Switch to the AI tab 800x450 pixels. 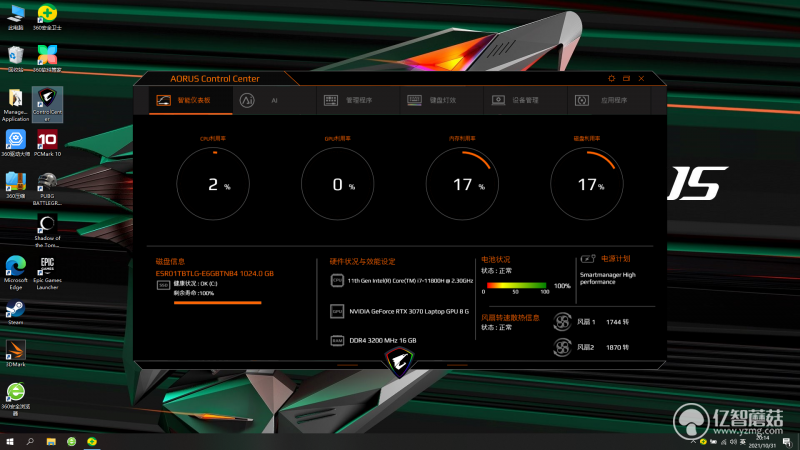[x=274, y=100]
